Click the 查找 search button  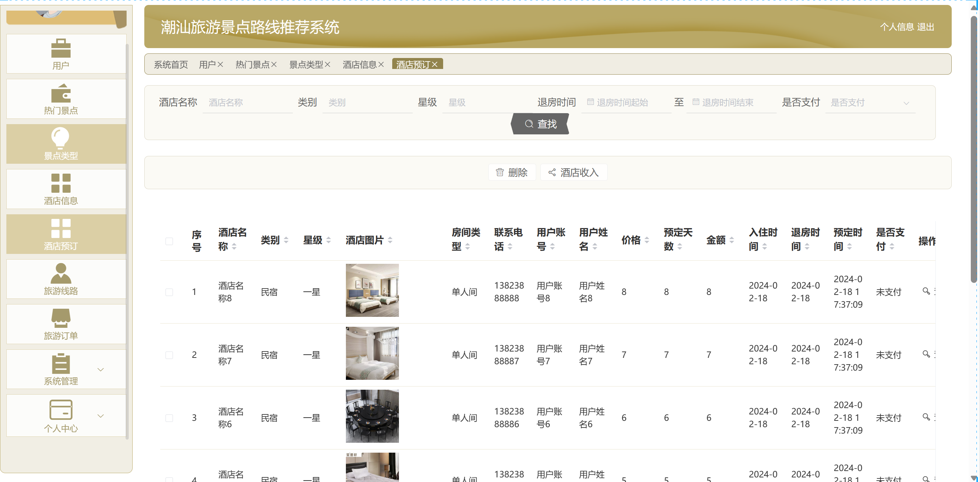[540, 124]
